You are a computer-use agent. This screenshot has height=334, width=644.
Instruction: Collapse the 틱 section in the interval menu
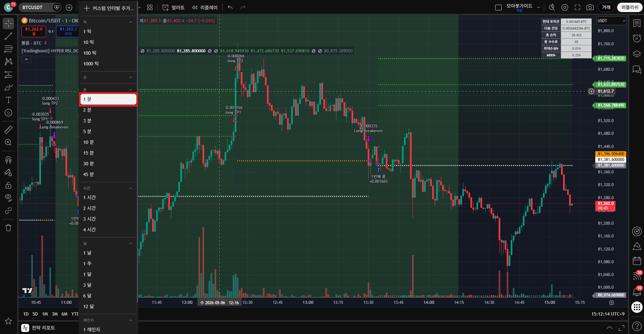coord(131,22)
